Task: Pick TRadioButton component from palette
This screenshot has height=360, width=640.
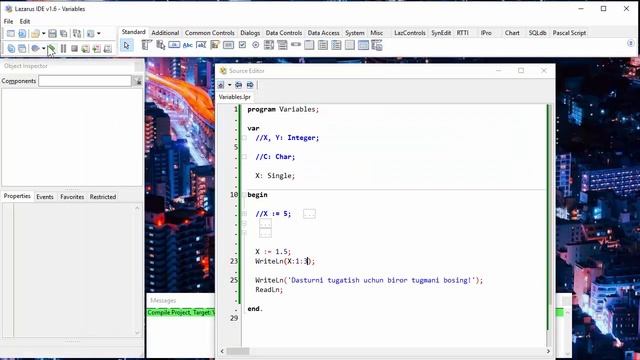Action: tap(256, 45)
